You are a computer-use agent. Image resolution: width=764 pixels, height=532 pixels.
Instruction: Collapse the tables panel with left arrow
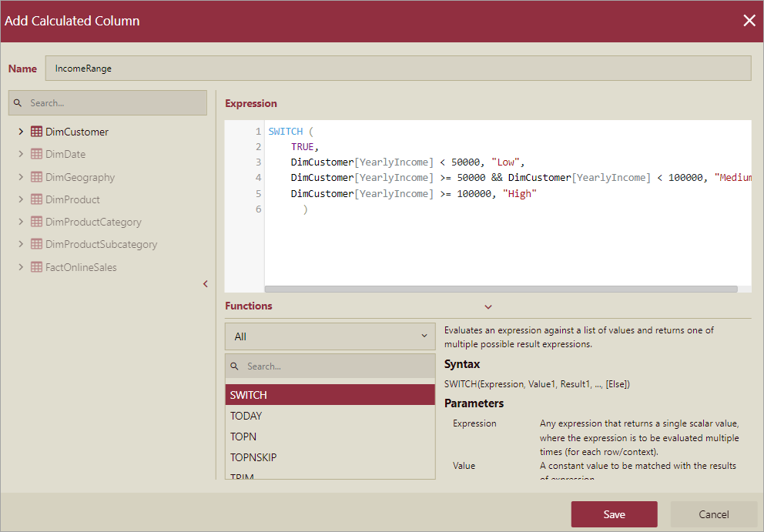[206, 284]
